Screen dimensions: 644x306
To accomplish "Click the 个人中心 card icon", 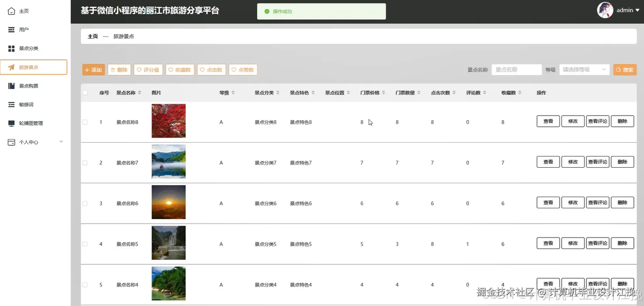I will 12,142.
